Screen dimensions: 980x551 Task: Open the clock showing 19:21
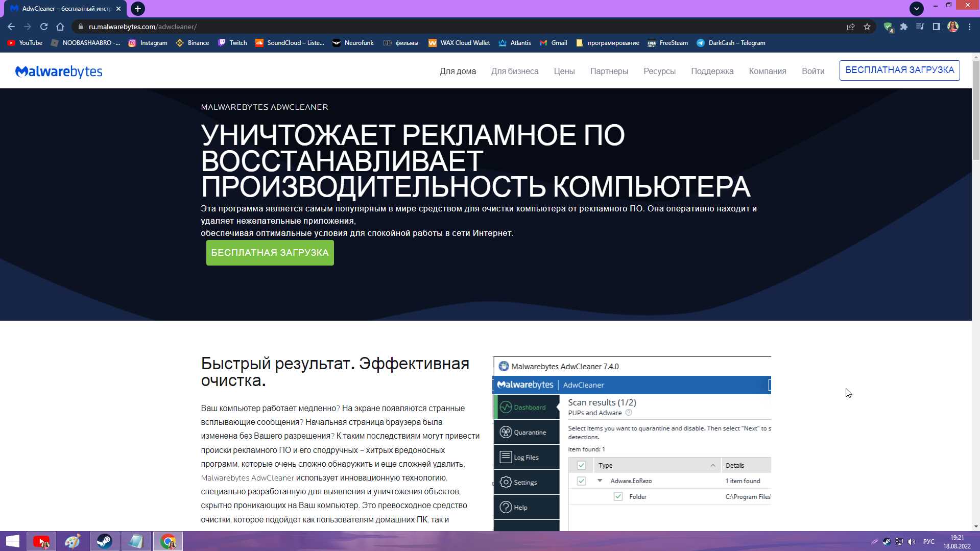point(957,542)
